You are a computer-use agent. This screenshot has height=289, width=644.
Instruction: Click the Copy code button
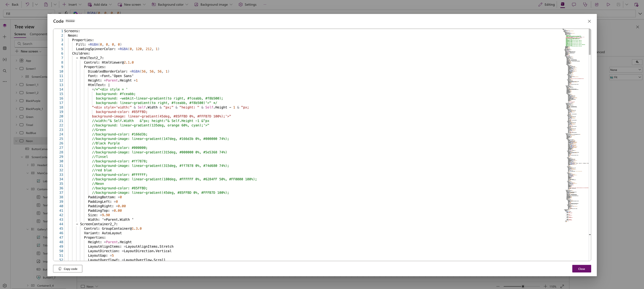tap(68, 269)
